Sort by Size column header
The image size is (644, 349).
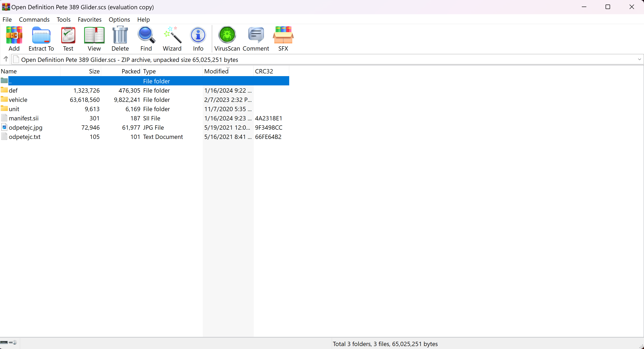pos(94,71)
